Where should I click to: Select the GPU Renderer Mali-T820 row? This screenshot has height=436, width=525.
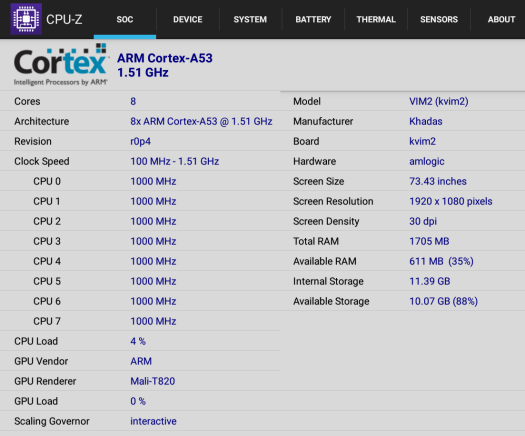[x=140, y=381]
